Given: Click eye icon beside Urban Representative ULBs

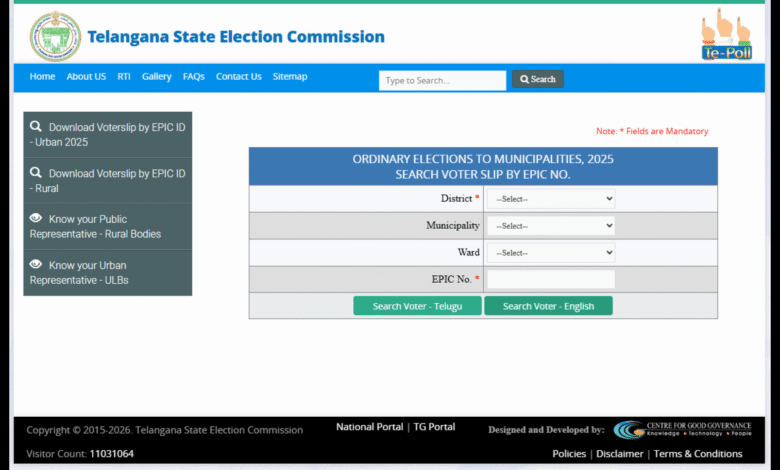Looking at the screenshot, I should [x=36, y=264].
